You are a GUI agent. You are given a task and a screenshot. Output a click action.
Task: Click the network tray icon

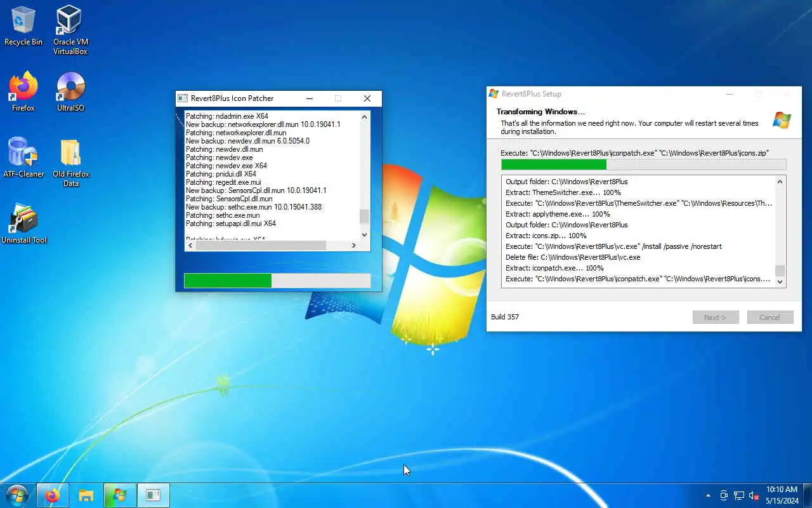739,495
